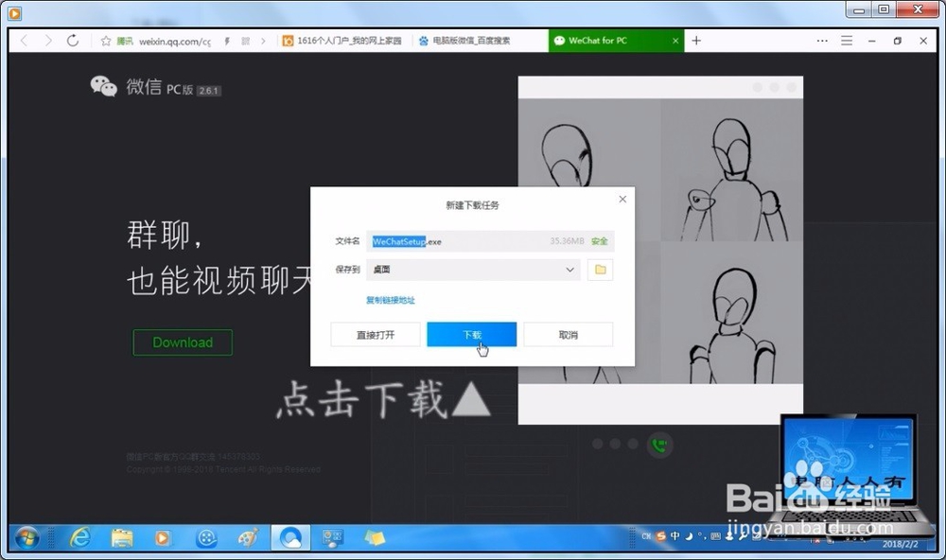Expand the hidden bookmarks chevron
This screenshot has height=560, width=946.
click(265, 41)
